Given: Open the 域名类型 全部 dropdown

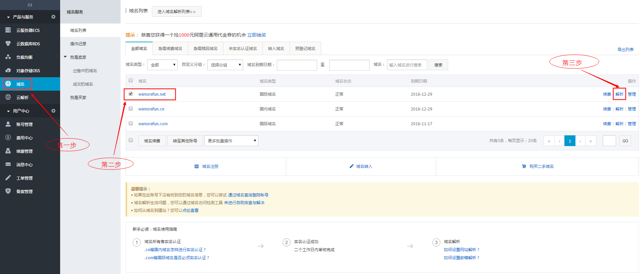Looking at the screenshot, I should click(x=162, y=65).
